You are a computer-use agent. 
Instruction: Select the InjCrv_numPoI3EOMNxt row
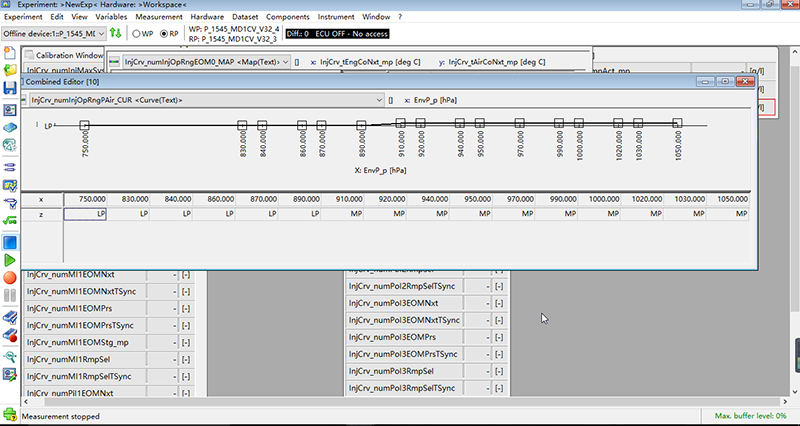pyautogui.click(x=428, y=303)
